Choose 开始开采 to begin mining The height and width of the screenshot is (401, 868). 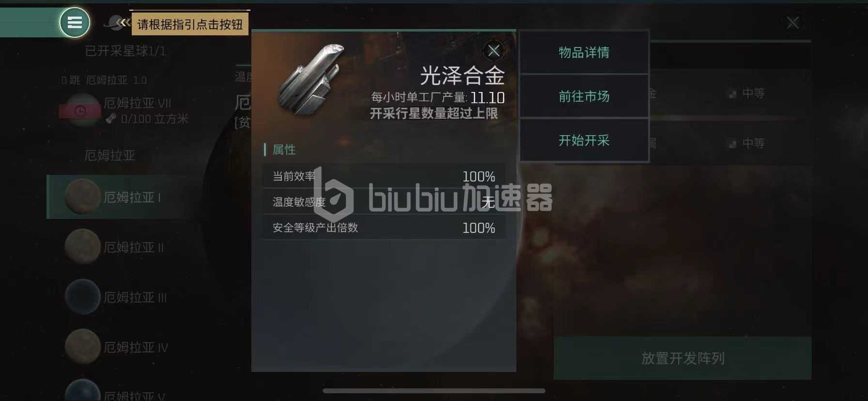tap(584, 140)
